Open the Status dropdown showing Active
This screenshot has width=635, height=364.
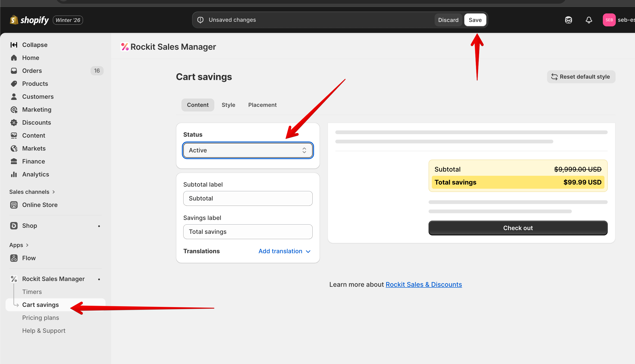click(x=248, y=150)
